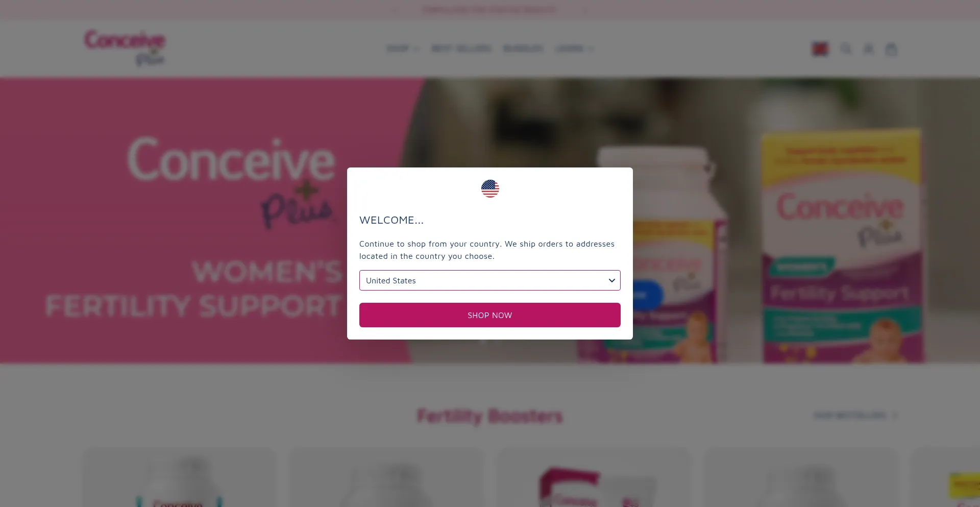980x507 pixels.
Task: Open search with the magnifier icon
Action: [846, 49]
